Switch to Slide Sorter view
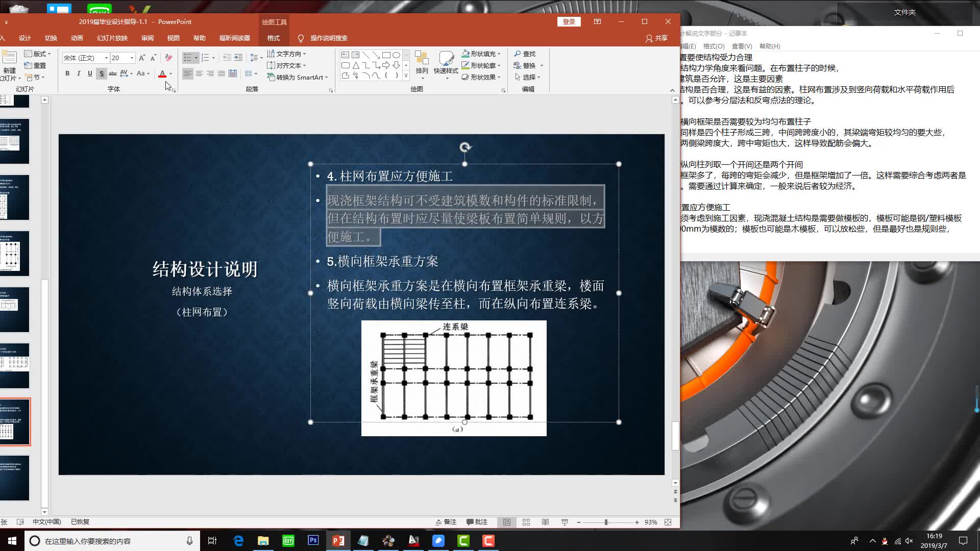Image resolution: width=980 pixels, height=551 pixels. point(526,522)
